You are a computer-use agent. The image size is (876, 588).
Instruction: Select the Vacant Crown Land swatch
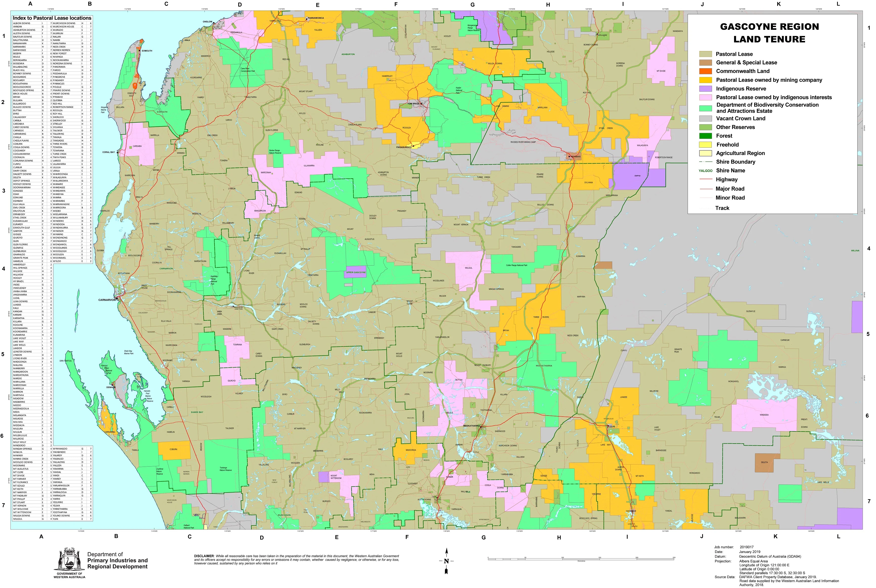coord(705,118)
